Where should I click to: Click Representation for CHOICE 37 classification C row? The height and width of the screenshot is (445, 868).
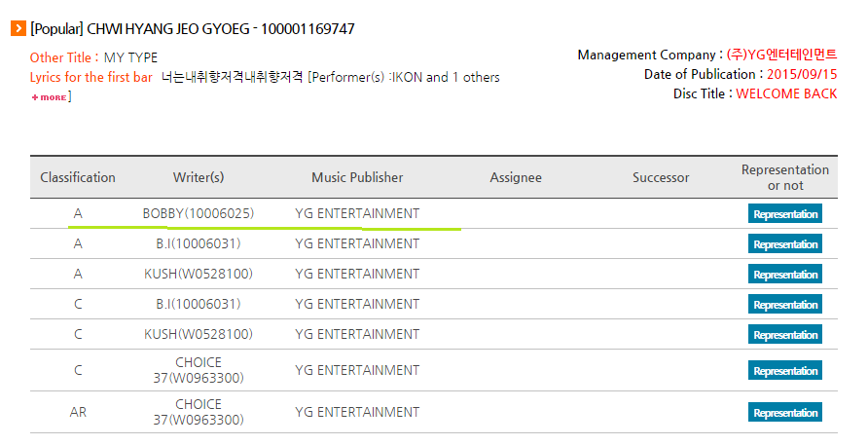(785, 371)
